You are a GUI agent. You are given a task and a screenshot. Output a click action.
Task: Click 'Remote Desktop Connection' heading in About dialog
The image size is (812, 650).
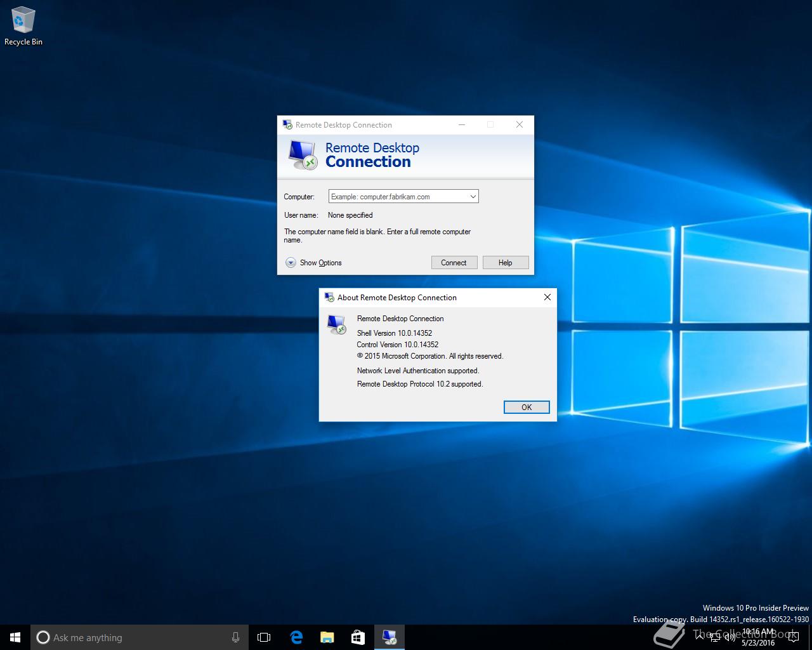click(400, 319)
